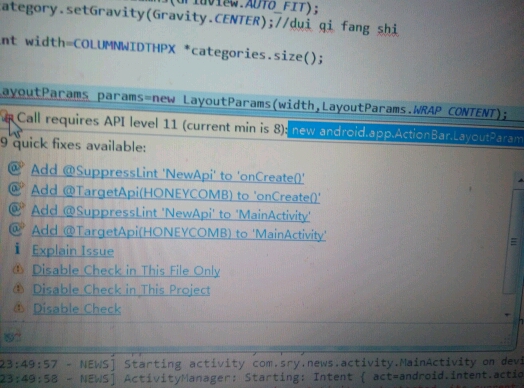Choose Disable Check in This Project
The width and height of the screenshot is (524, 388).
(x=121, y=289)
